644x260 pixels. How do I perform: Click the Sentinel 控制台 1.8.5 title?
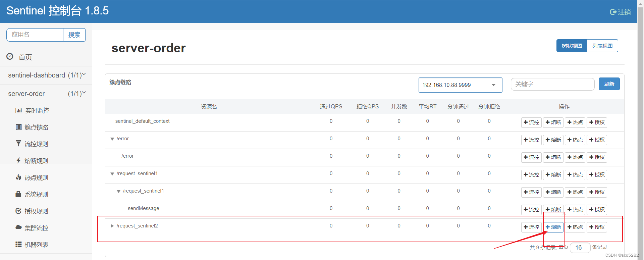pos(57,11)
